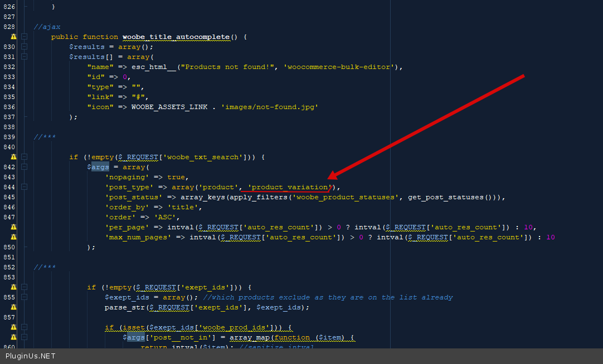Click the PluginUs.NET watermark link
This screenshot has width=603, height=364.
[30, 356]
